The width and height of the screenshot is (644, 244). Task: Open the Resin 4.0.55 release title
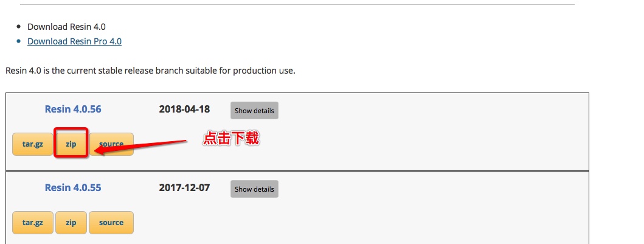point(73,188)
